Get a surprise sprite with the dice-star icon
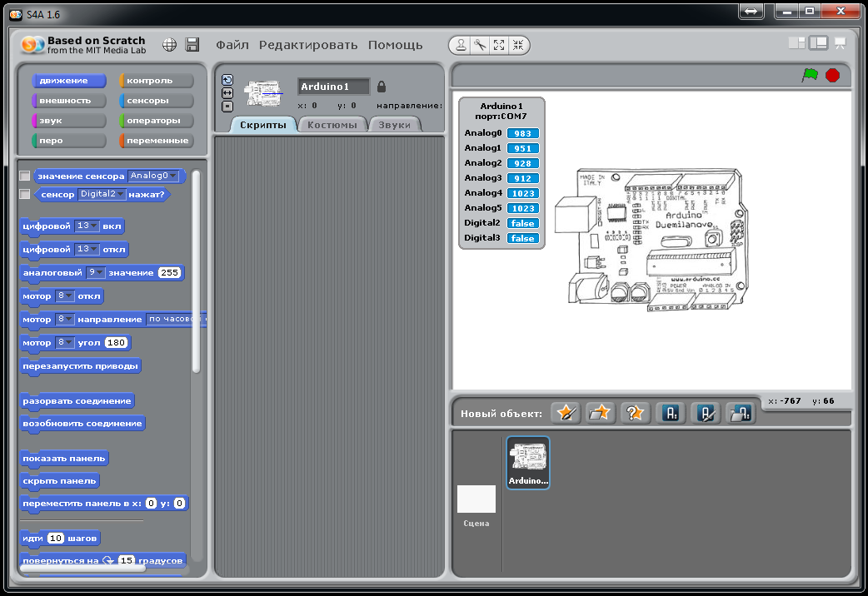This screenshot has width=868, height=596. (x=636, y=413)
